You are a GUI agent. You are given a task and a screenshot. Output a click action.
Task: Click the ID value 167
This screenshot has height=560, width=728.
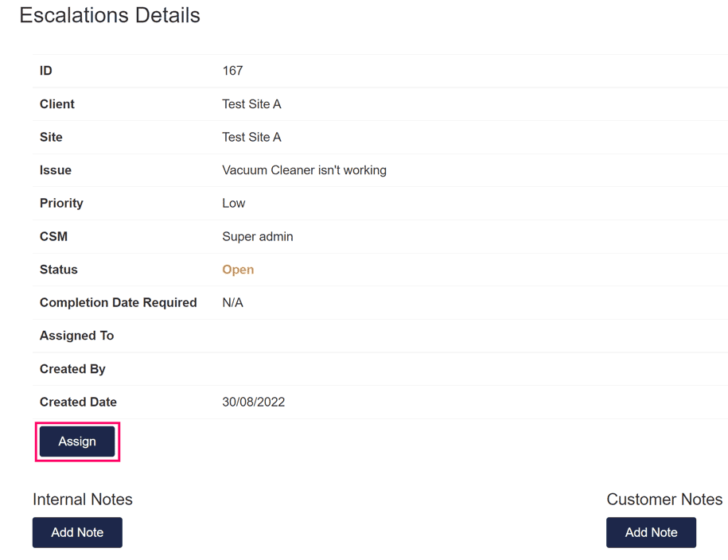pyautogui.click(x=232, y=71)
